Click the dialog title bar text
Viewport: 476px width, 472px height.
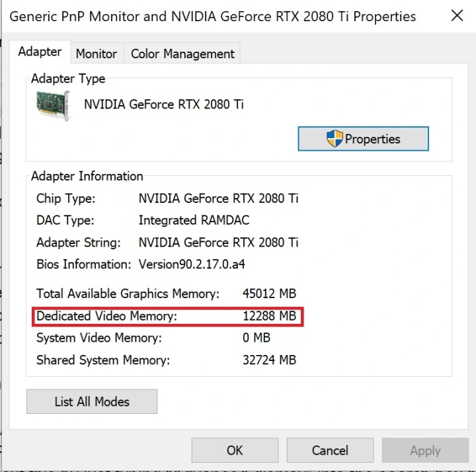(213, 16)
